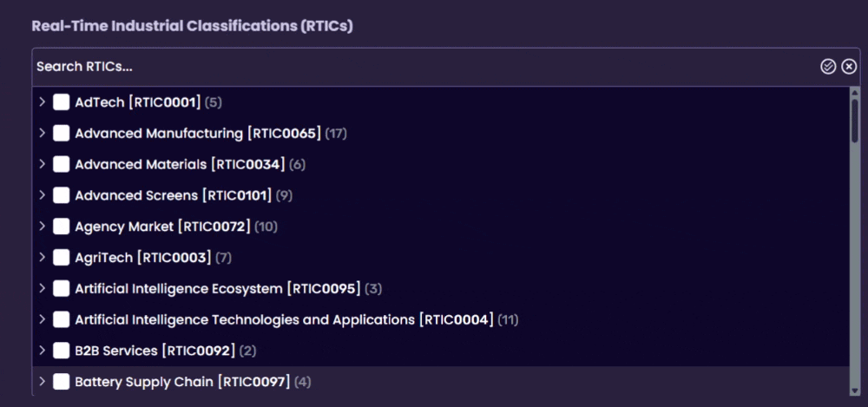Image resolution: width=868 pixels, height=407 pixels.
Task: Tick the Advanced Materials checkbox
Action: 61,164
